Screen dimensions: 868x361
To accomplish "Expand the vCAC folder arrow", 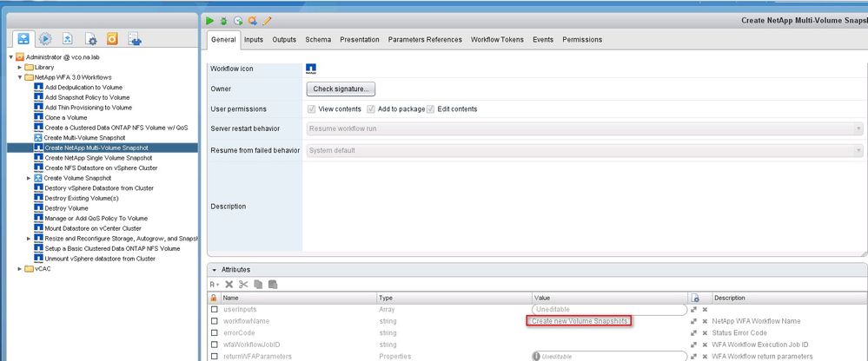I will (x=20, y=269).
